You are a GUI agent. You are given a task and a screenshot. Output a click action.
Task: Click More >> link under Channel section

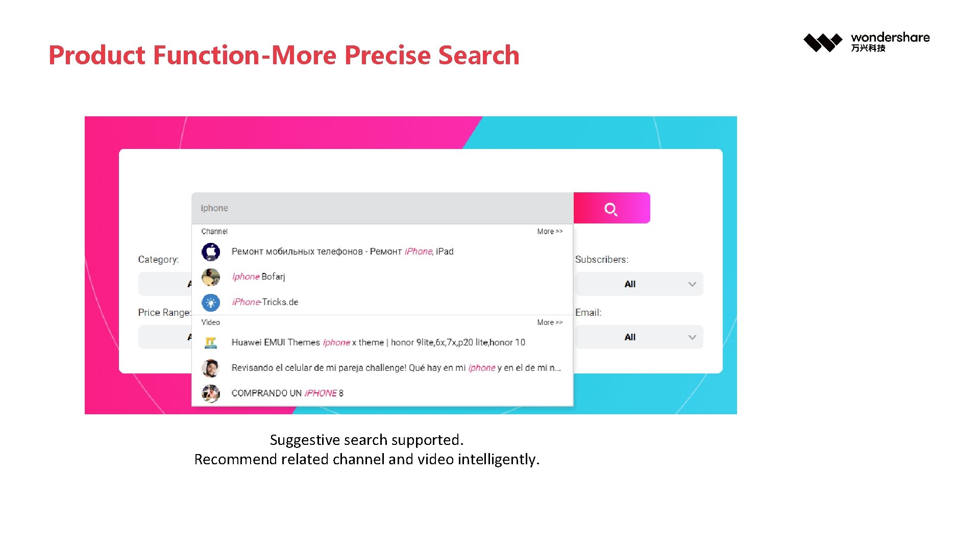(550, 232)
